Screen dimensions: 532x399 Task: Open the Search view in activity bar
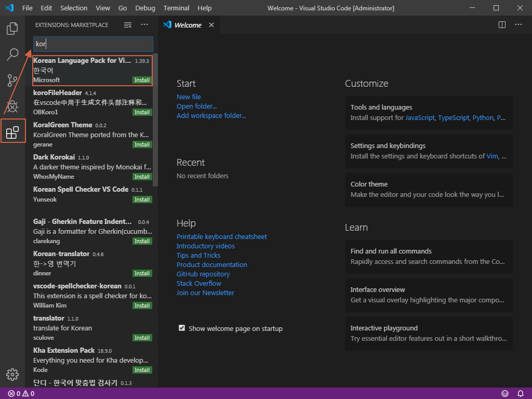pos(12,54)
